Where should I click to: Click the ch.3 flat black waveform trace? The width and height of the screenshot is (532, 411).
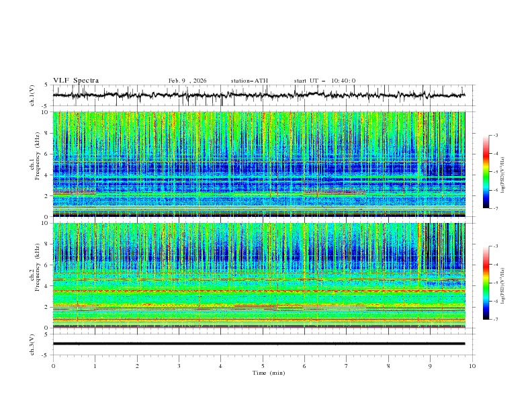259,344
